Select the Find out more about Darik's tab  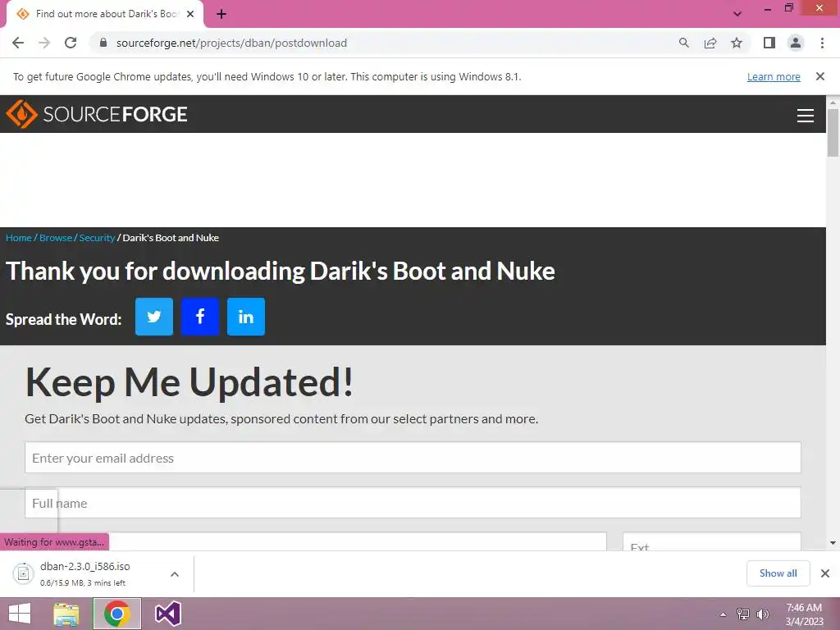[x=105, y=14]
